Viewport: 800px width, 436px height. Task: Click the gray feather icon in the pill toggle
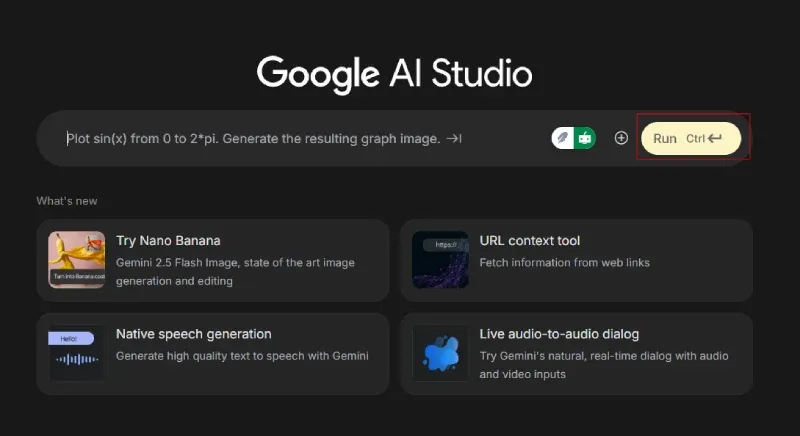(563, 138)
